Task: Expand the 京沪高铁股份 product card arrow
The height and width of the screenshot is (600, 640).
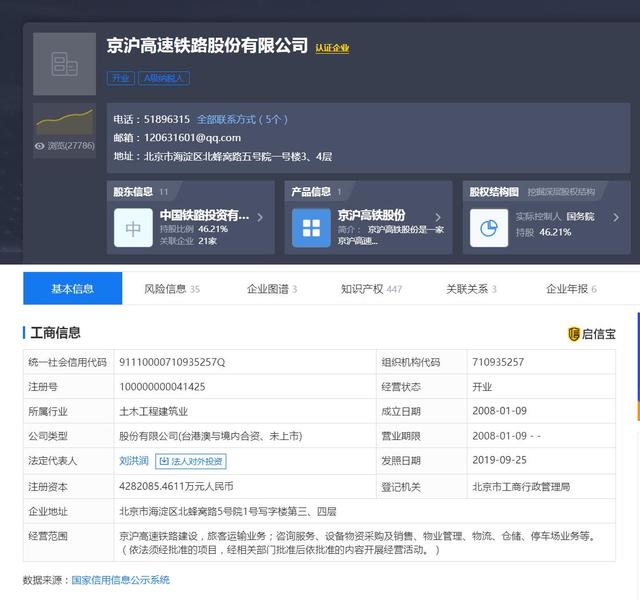Action: (x=438, y=217)
